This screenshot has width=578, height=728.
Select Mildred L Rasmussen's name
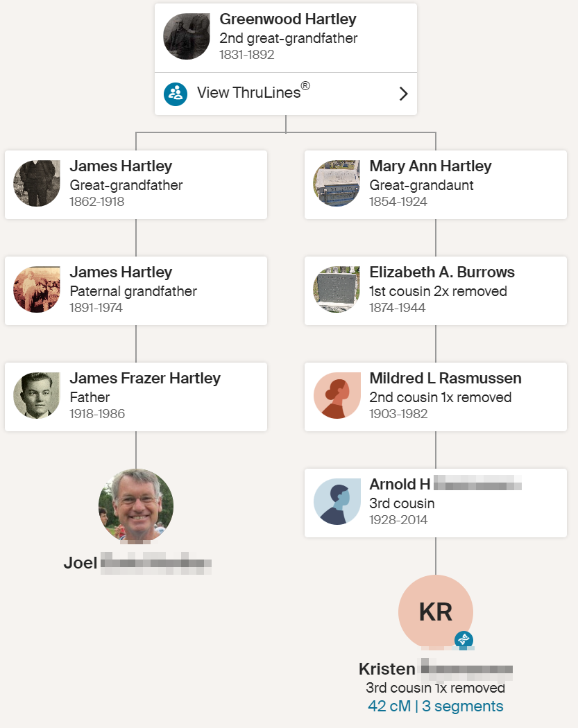pos(445,379)
